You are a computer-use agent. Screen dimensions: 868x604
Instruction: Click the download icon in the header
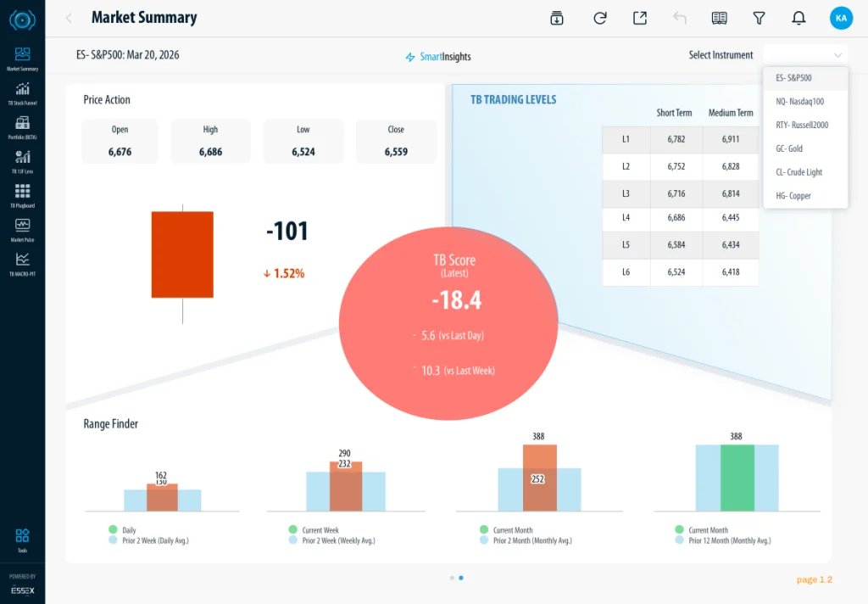557,18
